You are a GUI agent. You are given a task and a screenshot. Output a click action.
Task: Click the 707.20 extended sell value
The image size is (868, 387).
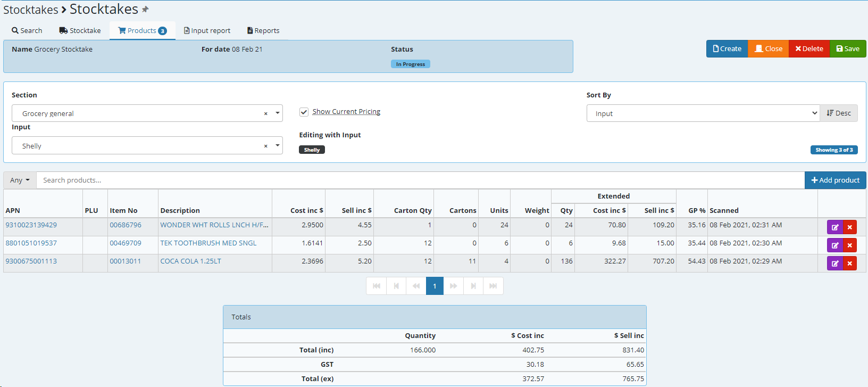[663, 261]
